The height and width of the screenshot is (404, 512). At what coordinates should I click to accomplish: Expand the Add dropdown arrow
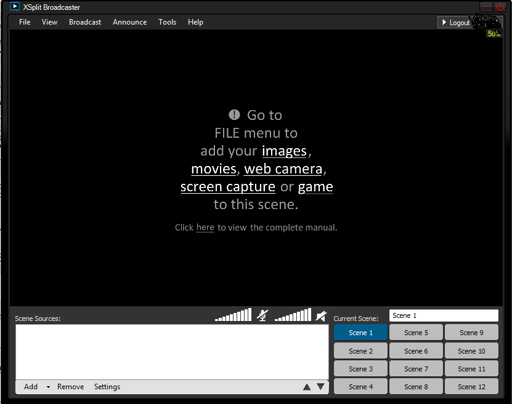[x=48, y=387]
